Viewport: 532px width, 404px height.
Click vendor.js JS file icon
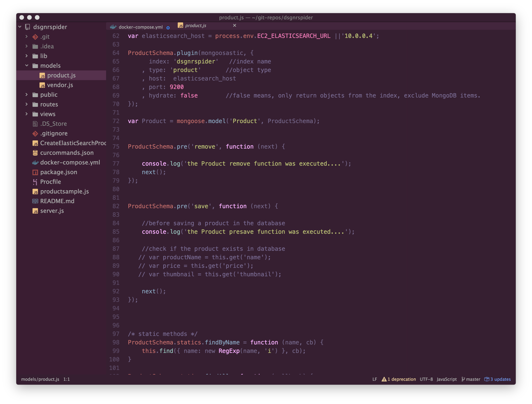pyautogui.click(x=42, y=85)
